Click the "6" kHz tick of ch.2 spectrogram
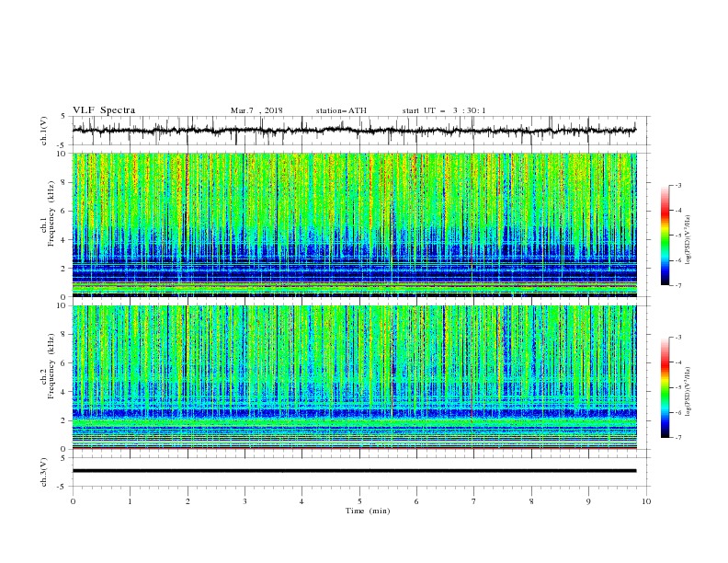The image size is (728, 563). [x=65, y=363]
